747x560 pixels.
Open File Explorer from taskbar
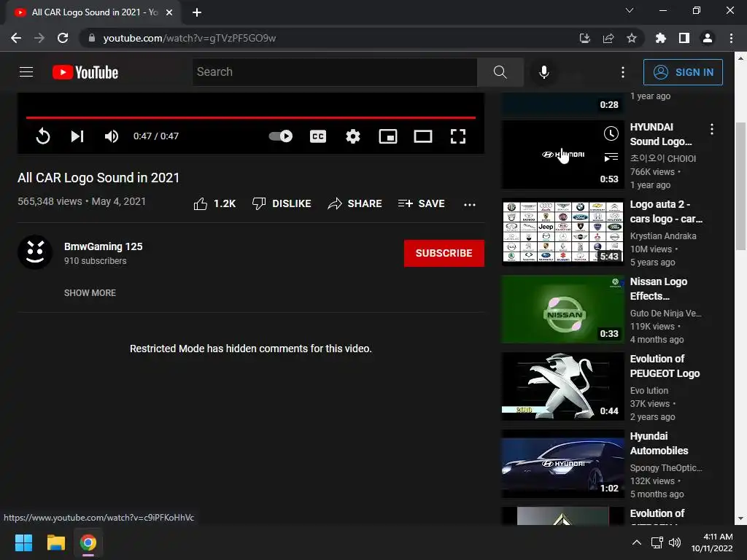point(55,542)
